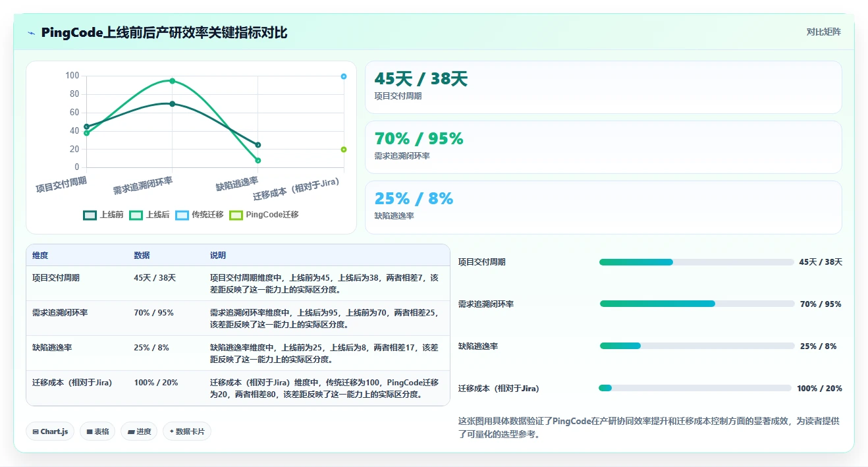
Task: Click table data cell 100% / 20%
Action: (156, 383)
